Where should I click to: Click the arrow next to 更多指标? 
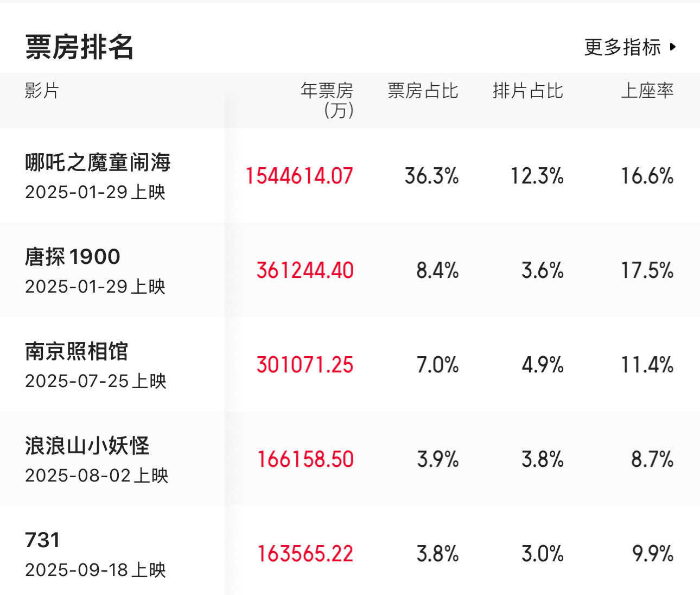(673, 47)
